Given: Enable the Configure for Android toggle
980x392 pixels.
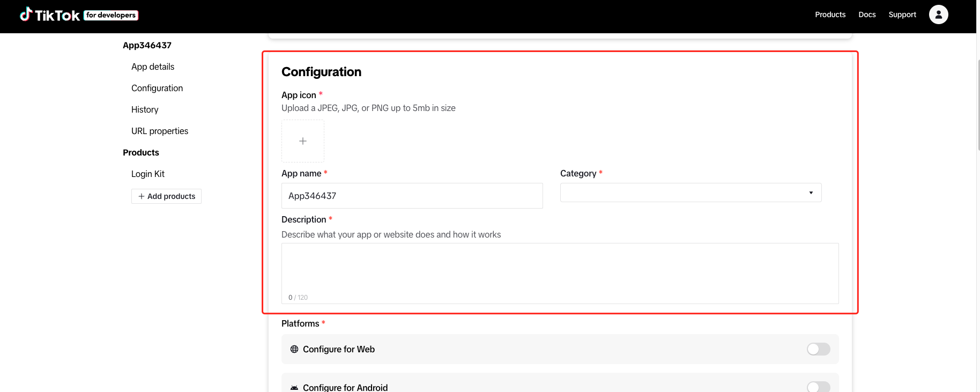Looking at the screenshot, I should click(818, 387).
